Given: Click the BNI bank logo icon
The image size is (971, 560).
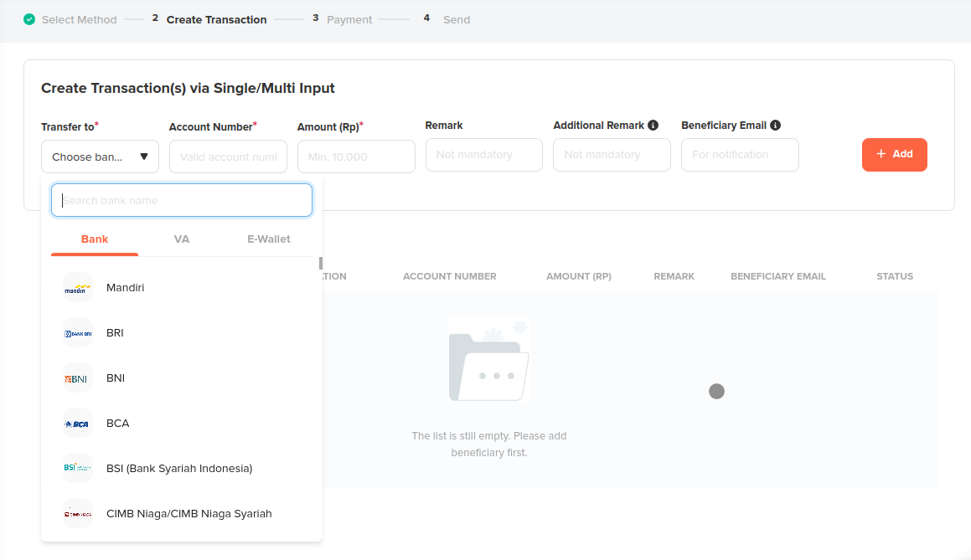Looking at the screenshot, I should [77, 378].
